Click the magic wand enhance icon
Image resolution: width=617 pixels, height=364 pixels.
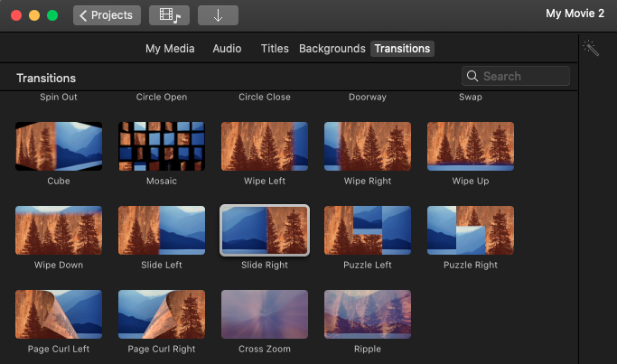point(591,48)
